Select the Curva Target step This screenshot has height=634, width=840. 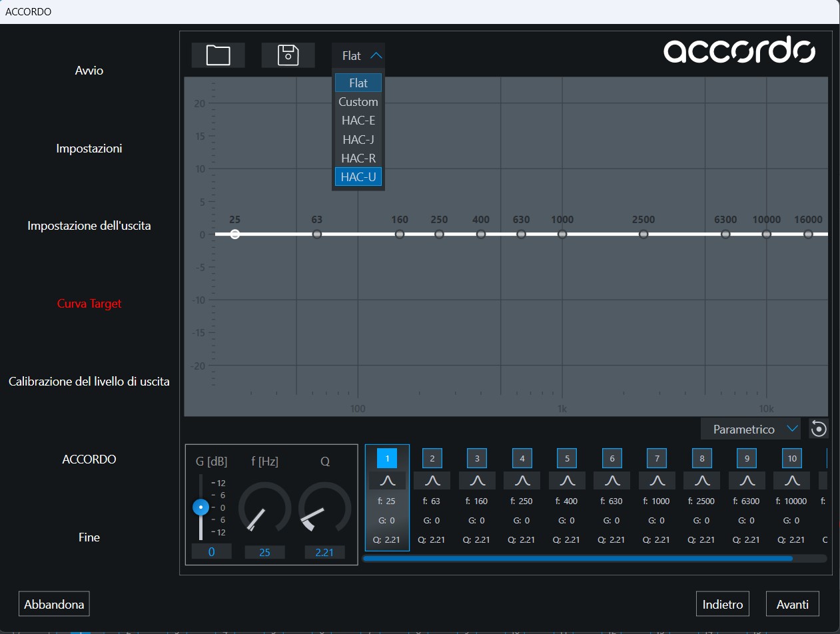pyautogui.click(x=89, y=304)
